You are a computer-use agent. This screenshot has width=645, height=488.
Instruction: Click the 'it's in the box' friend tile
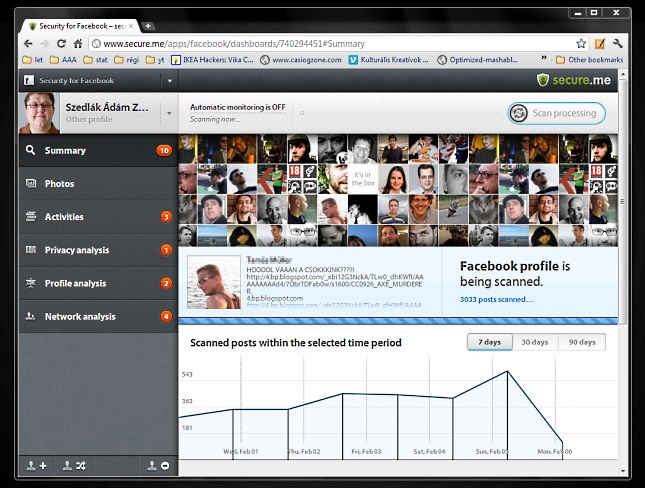[362, 179]
